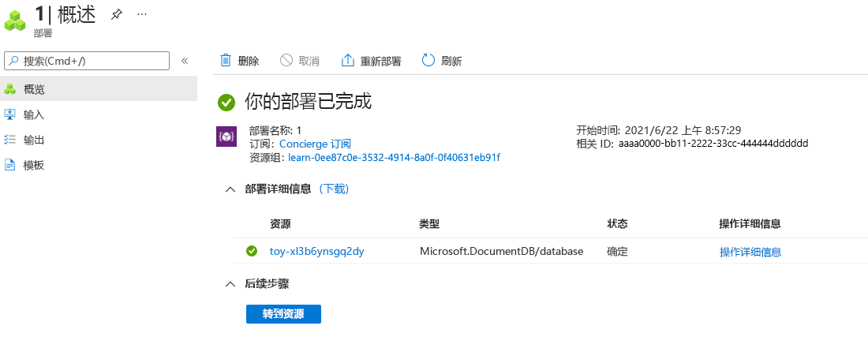
Task: Click the trash delete icon
Action: (x=226, y=60)
